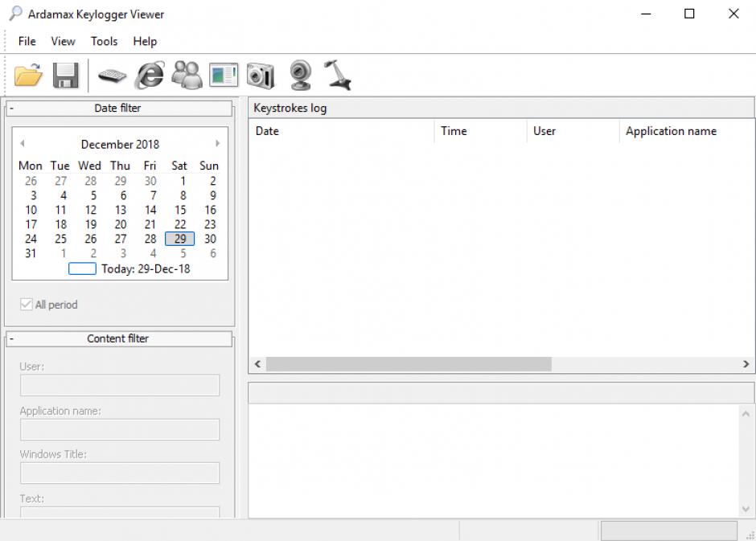Image resolution: width=756 pixels, height=541 pixels.
Task: Open the File menu
Action: pos(27,41)
